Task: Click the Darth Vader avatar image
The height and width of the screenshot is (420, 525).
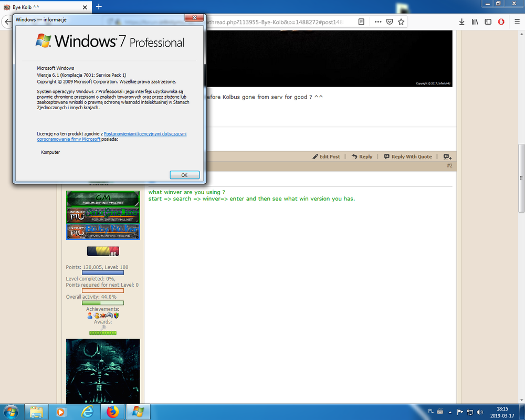Action: point(103,371)
